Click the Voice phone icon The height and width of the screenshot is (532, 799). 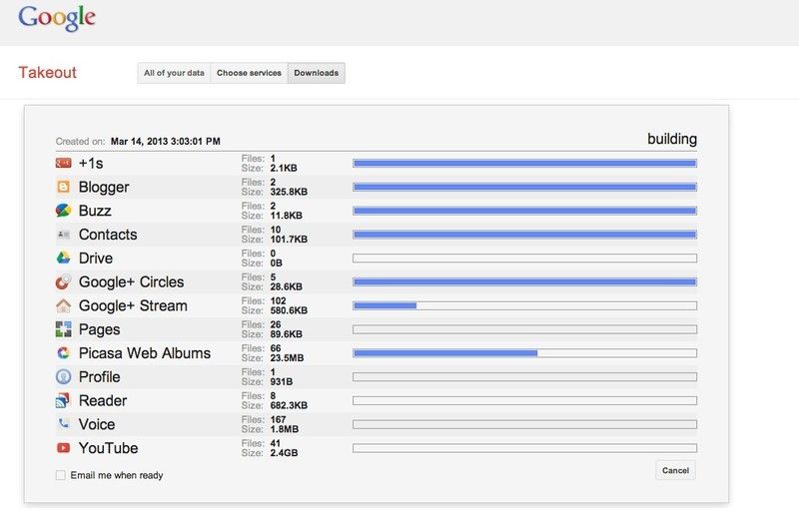63,424
